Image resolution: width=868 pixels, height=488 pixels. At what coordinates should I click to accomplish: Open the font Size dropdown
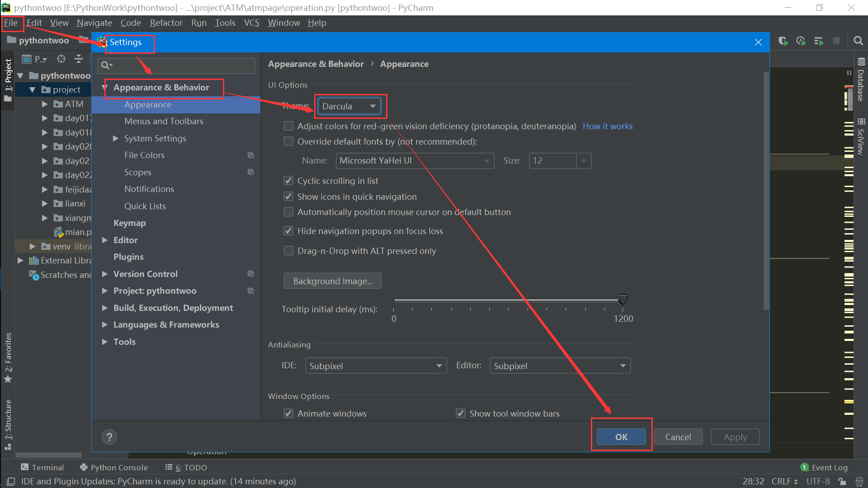point(583,161)
